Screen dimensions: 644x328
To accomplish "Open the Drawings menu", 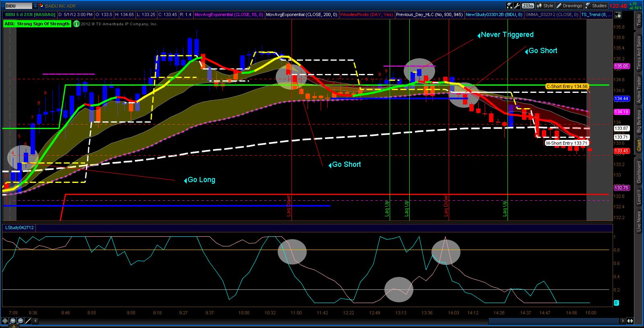I will [x=569, y=6].
